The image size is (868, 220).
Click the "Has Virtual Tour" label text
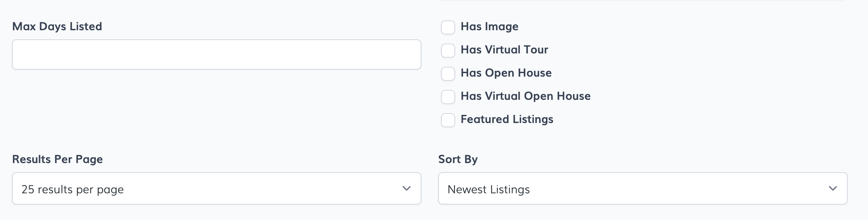(504, 50)
